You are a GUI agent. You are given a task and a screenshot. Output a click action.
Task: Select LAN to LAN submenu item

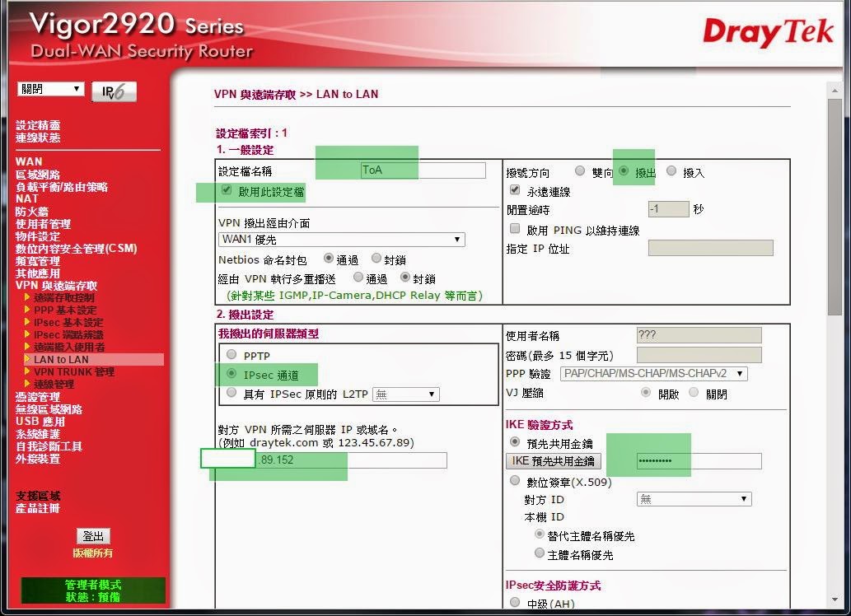pos(61,359)
